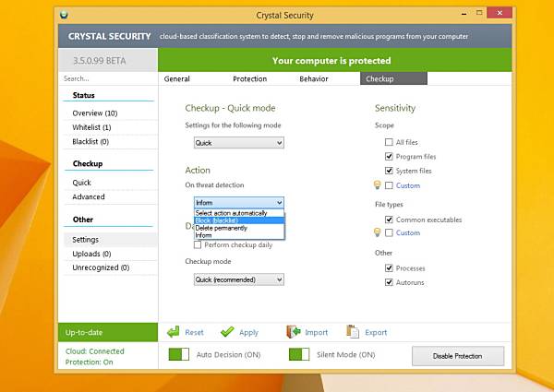This screenshot has height=392, width=554.
Task: Click the Reset link
Action: [194, 332]
